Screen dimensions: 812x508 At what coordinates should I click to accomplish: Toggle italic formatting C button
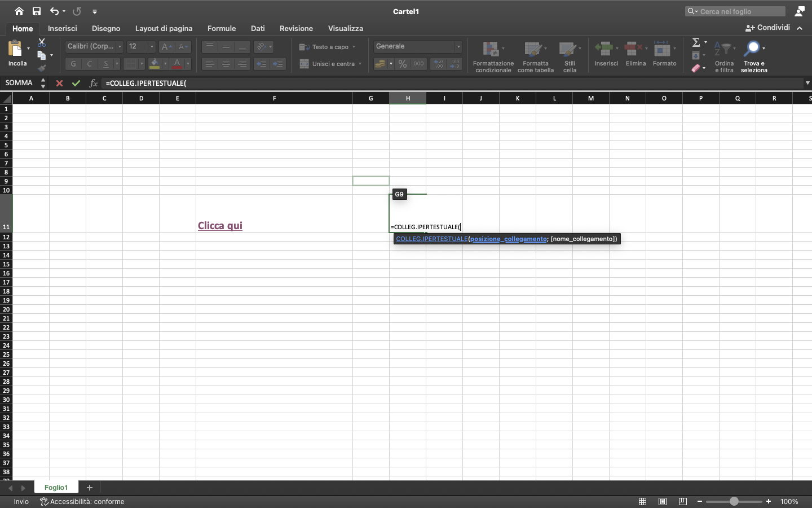89,64
